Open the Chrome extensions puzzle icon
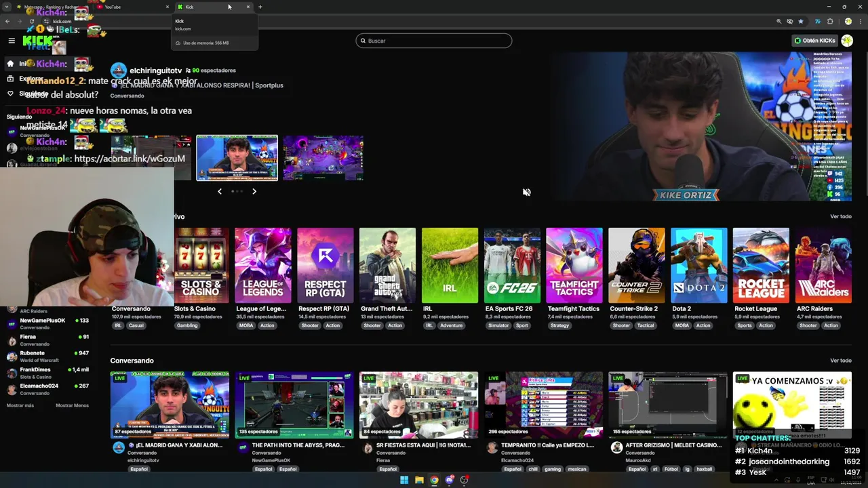 pyautogui.click(x=830, y=21)
